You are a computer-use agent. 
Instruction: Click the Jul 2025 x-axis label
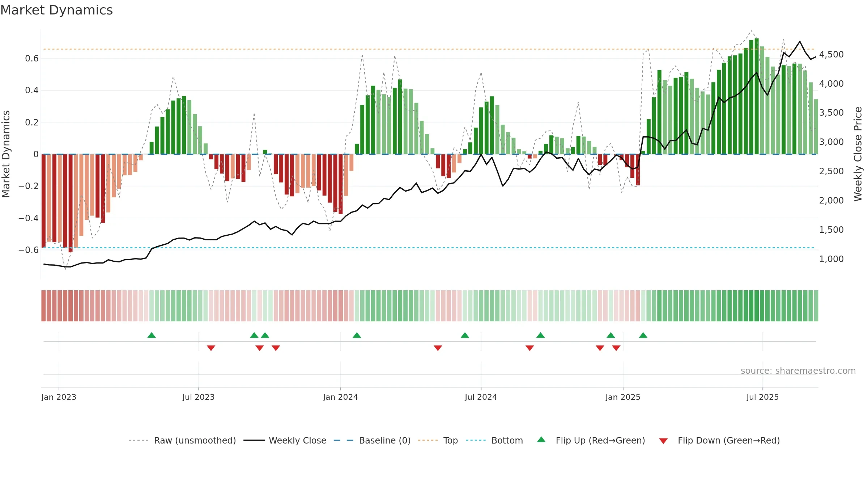tap(763, 397)
